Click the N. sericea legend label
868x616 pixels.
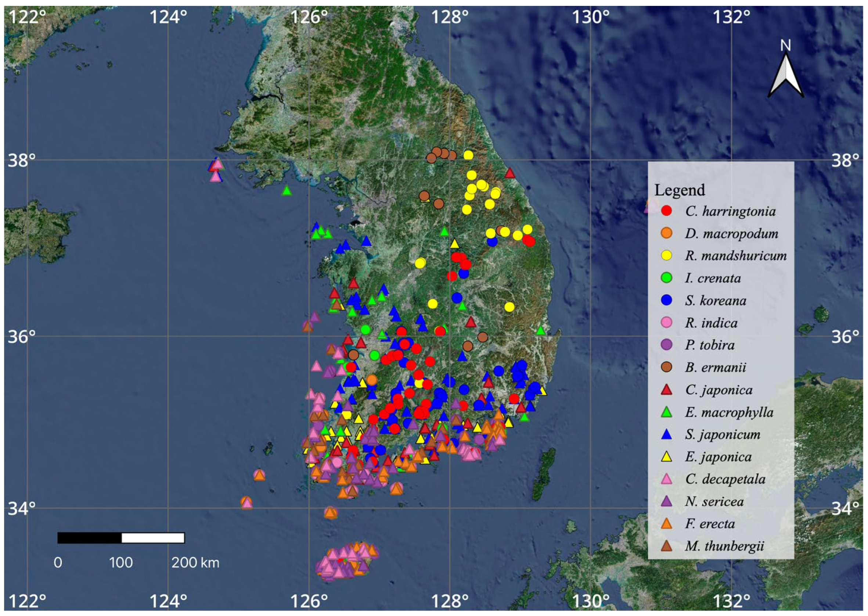tap(714, 501)
